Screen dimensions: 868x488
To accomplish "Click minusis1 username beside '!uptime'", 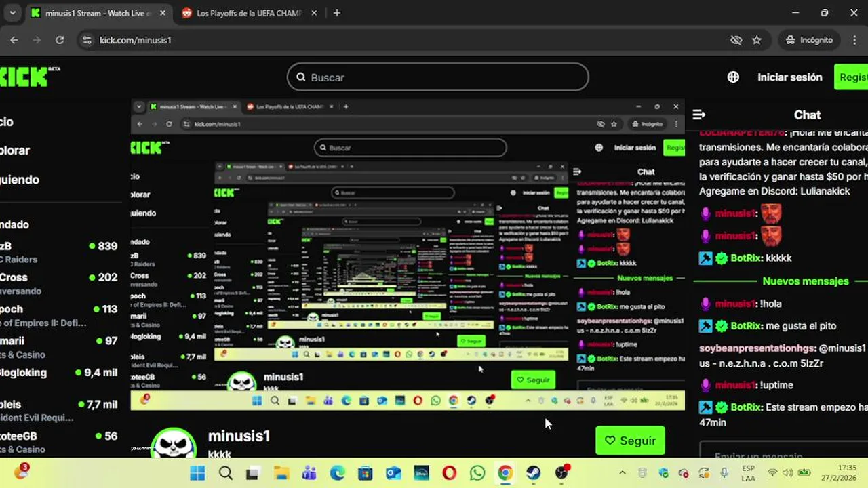I will 735,385.
